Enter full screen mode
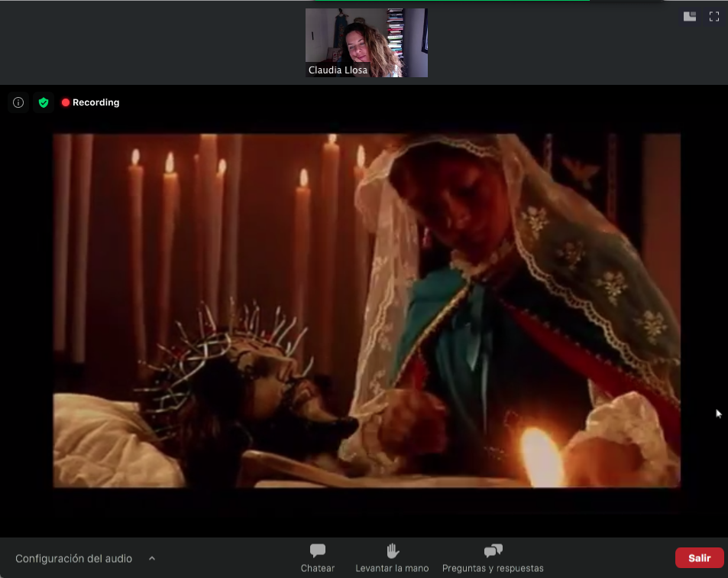The image size is (728, 578). click(714, 17)
